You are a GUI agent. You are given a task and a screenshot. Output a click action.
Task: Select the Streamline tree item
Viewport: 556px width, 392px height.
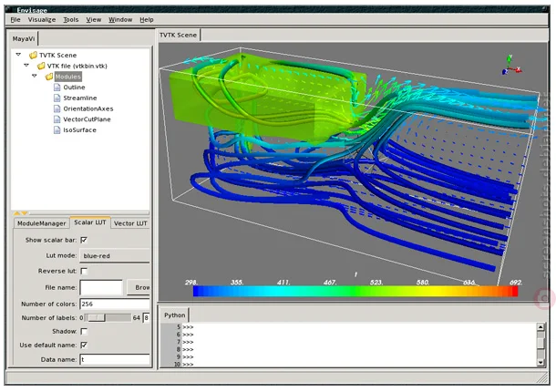click(x=80, y=98)
